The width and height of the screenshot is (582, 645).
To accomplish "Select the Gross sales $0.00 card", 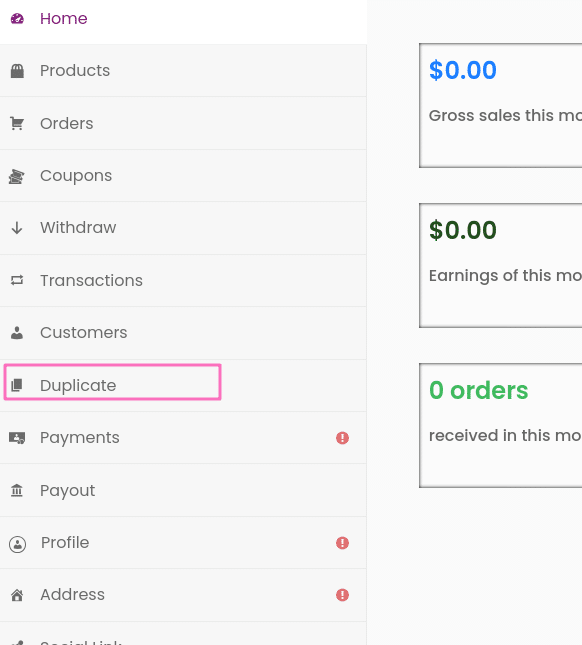I will [501, 105].
